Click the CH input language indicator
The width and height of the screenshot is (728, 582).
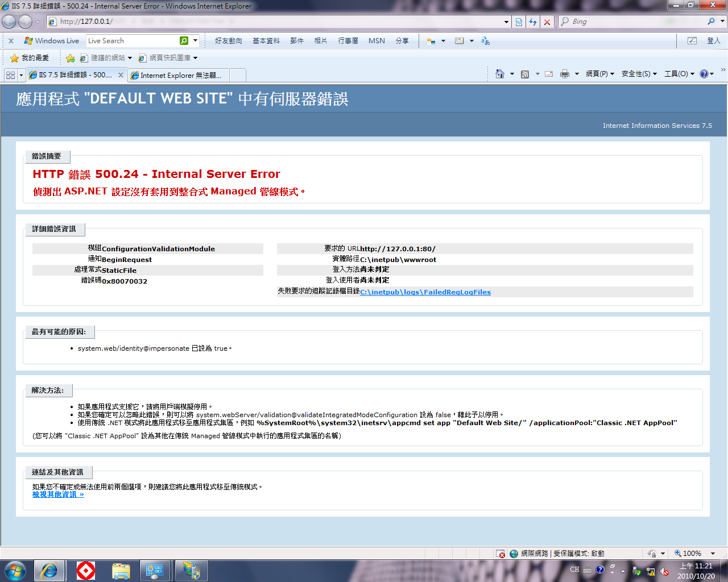click(x=574, y=569)
